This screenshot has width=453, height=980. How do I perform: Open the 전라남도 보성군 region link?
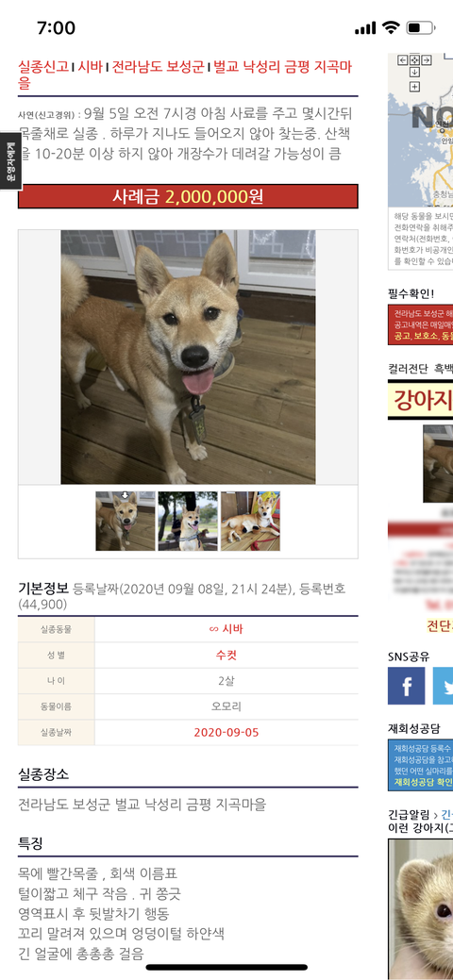coord(159,67)
